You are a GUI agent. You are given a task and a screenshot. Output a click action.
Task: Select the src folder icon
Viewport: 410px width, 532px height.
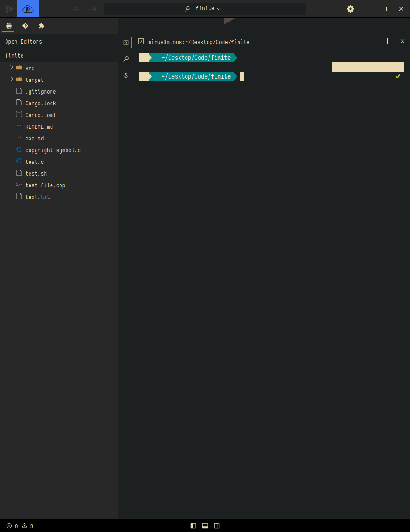(19, 67)
